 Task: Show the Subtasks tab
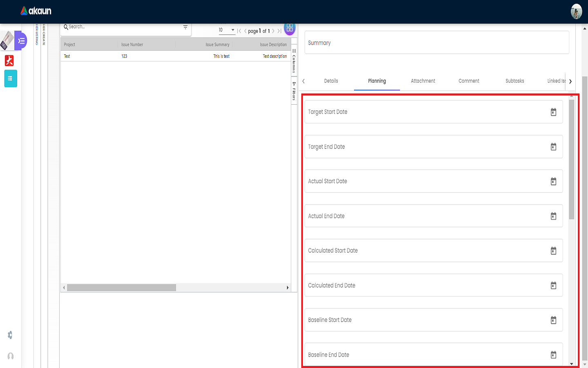tap(515, 81)
